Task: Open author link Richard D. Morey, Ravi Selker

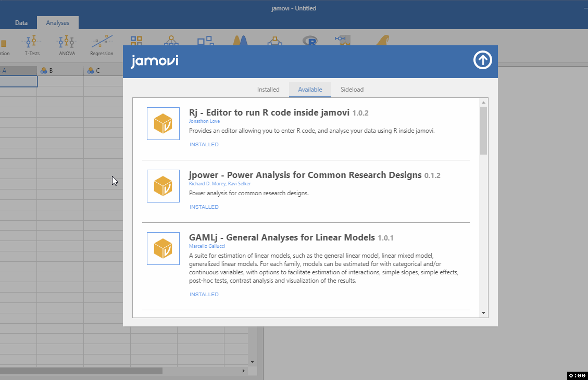Action: pos(220,184)
